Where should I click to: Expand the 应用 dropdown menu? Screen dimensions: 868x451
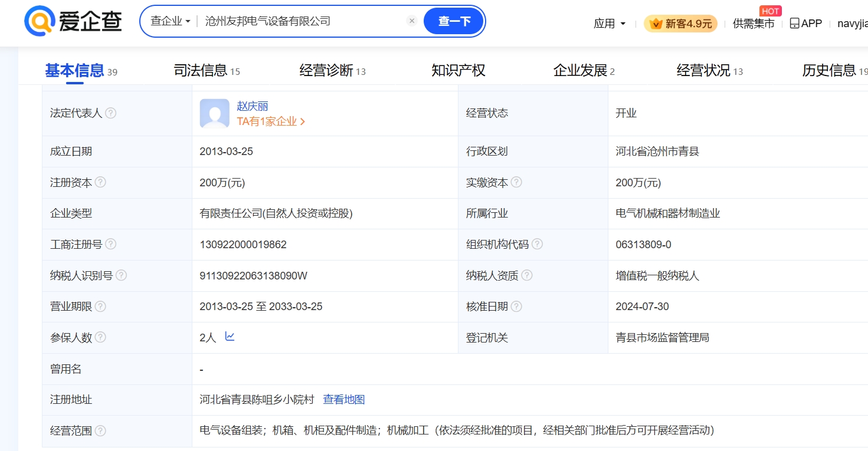pos(610,24)
